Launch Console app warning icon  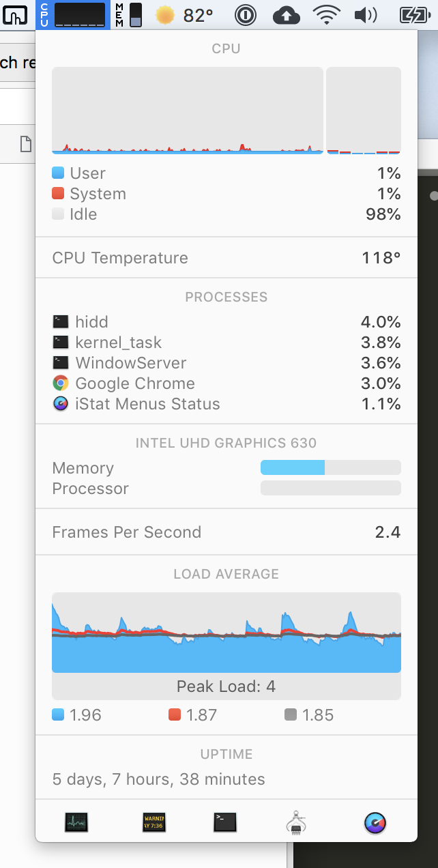pos(154,822)
